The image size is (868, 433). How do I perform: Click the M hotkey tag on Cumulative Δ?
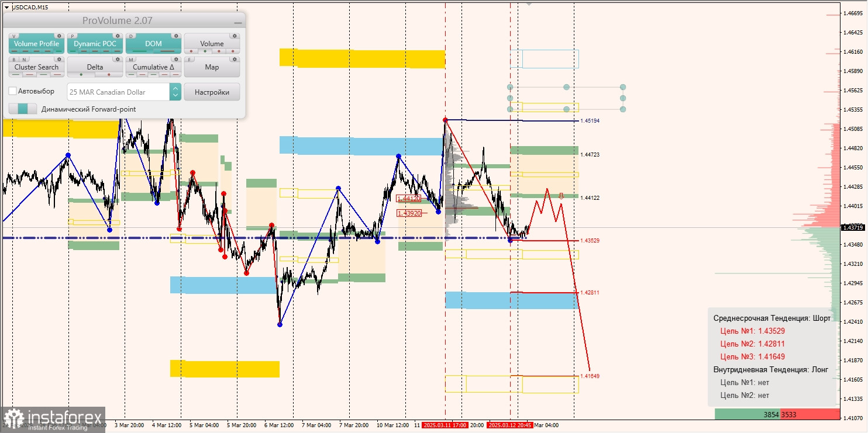[131, 60]
